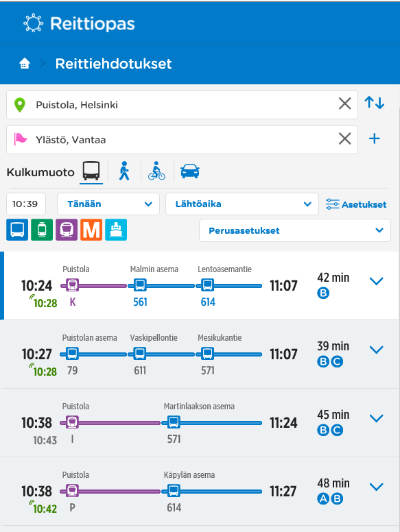The height and width of the screenshot is (532, 400).
Task: Toggle the blue bus transport filter
Action: click(17, 230)
